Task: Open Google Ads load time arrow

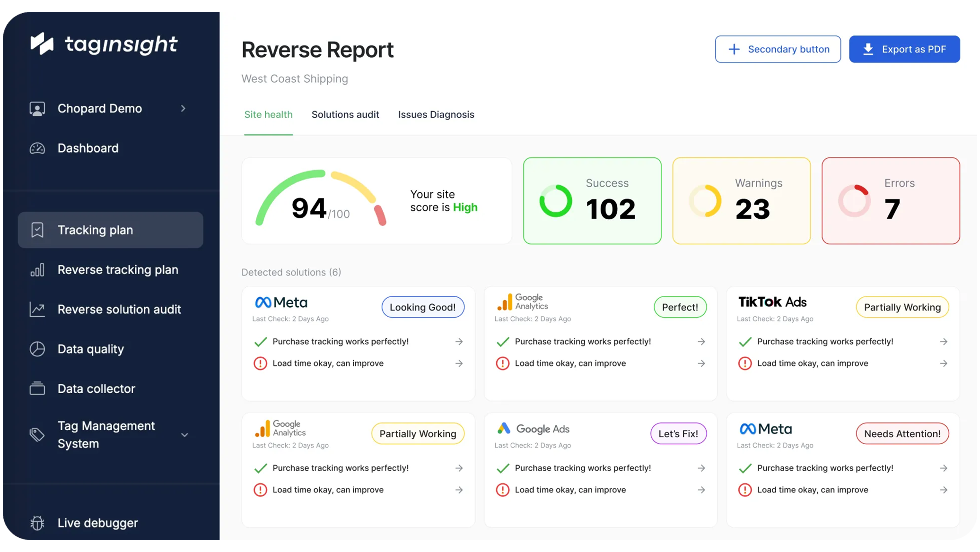Action: 701,490
